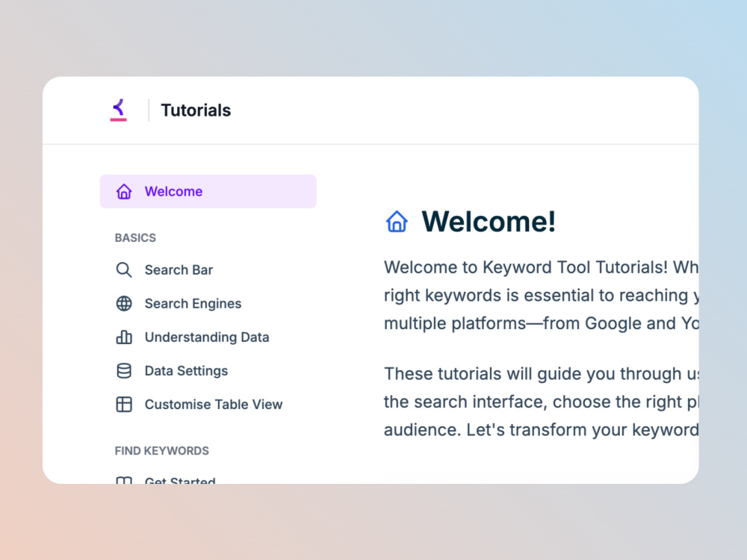Image resolution: width=747 pixels, height=560 pixels.
Task: Click the Welcome! page heading
Action: [x=489, y=222]
